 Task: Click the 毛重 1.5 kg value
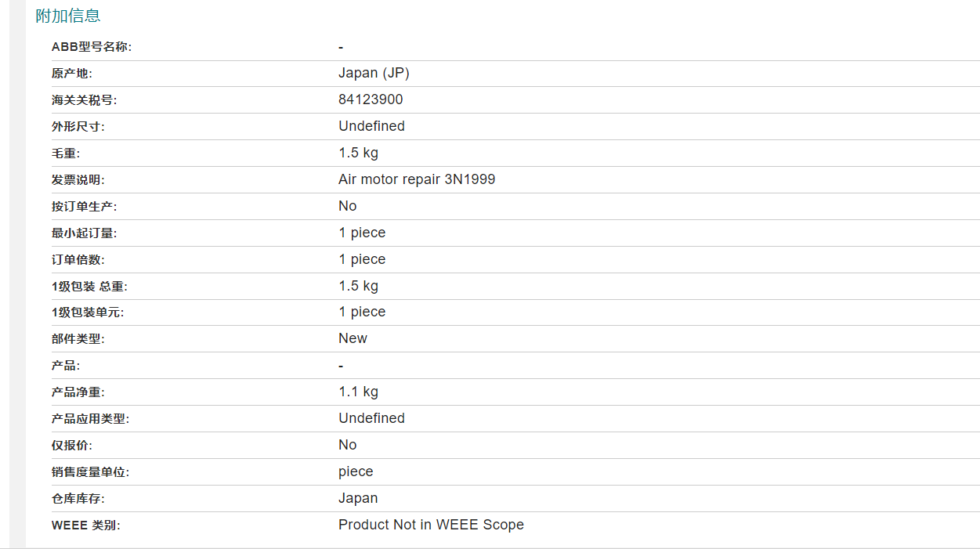coord(358,153)
